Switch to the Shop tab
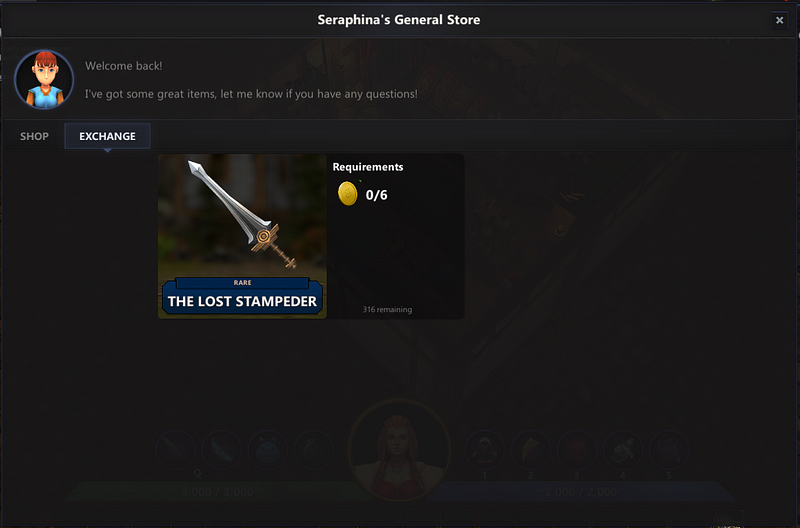 (x=34, y=136)
